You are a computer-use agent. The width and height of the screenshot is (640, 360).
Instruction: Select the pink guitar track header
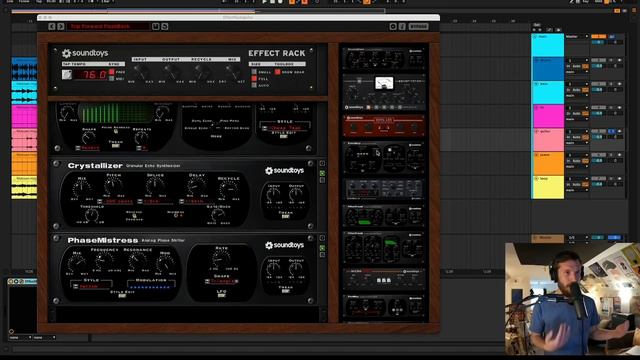(548, 140)
